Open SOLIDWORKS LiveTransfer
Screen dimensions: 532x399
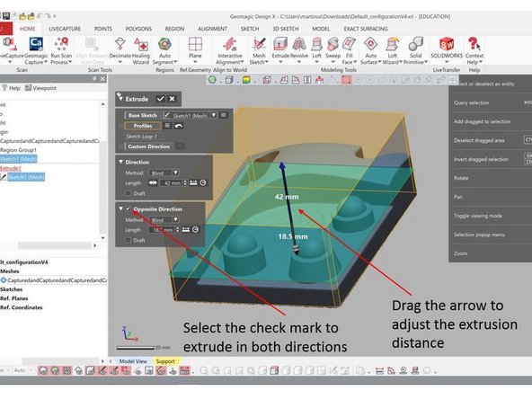[x=447, y=48]
